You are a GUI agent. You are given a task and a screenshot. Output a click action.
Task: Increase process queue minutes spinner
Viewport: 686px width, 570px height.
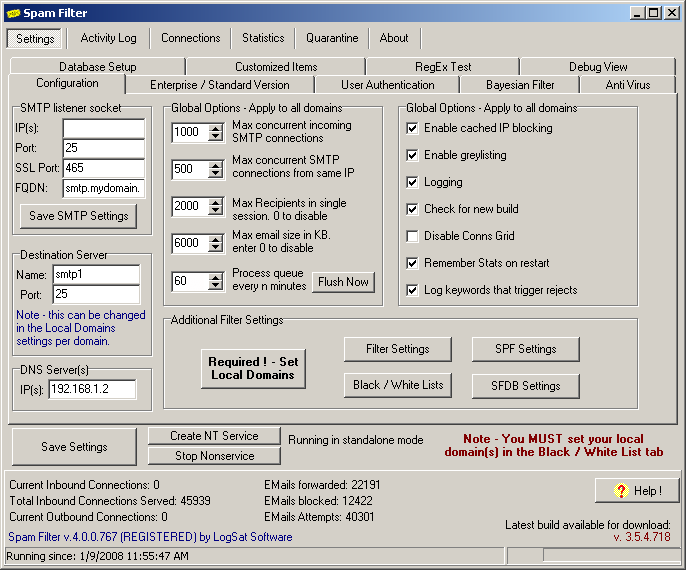(217, 277)
